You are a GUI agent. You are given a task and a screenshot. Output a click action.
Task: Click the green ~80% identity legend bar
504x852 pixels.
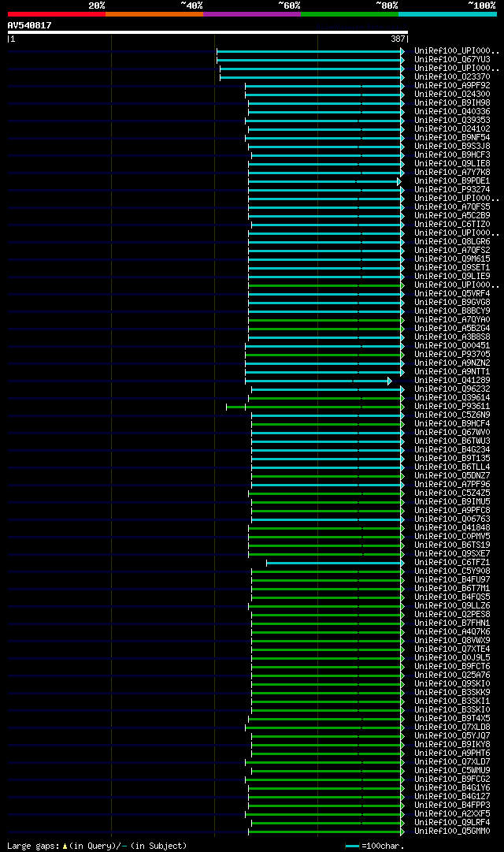(350, 14)
